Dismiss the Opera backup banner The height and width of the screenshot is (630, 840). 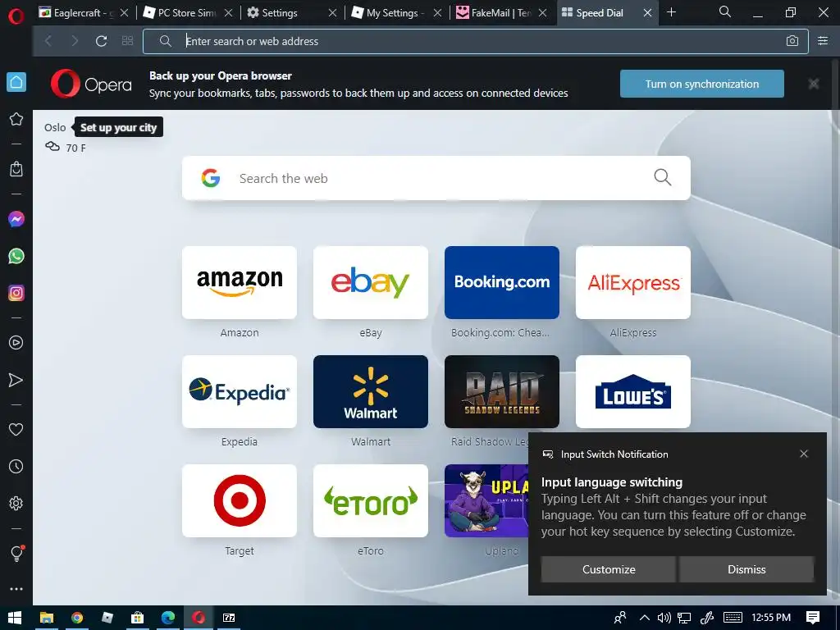814,84
